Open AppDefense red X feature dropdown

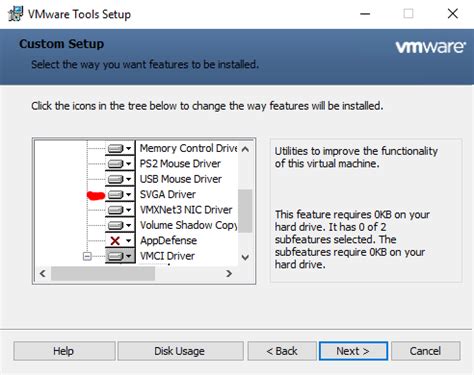[120, 240]
